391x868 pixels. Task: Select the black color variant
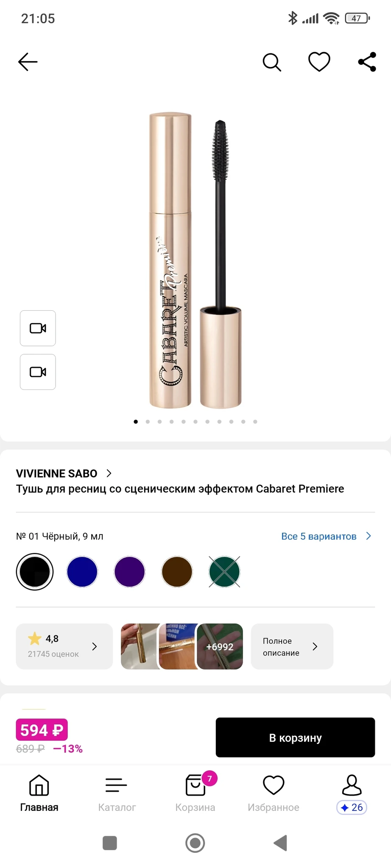(x=35, y=572)
